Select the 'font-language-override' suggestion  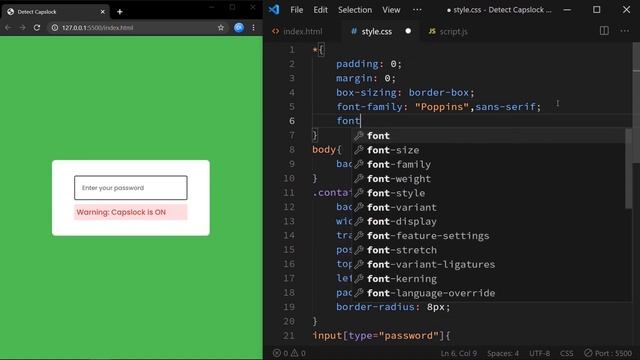tap(489, 293)
